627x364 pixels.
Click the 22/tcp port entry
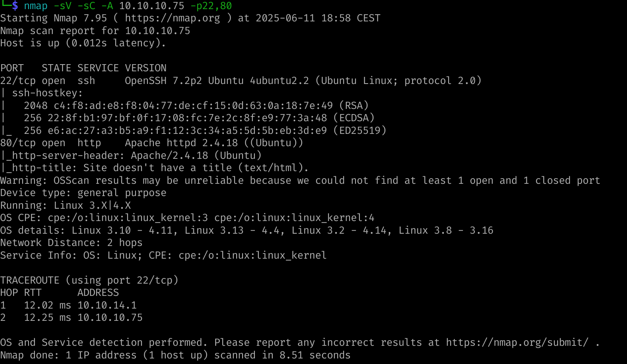click(x=18, y=81)
